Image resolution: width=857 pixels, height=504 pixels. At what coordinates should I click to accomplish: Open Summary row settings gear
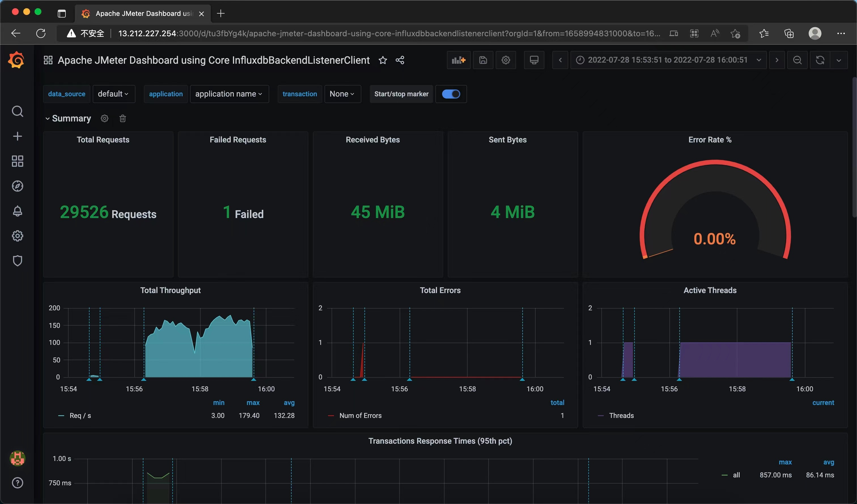pyautogui.click(x=104, y=118)
